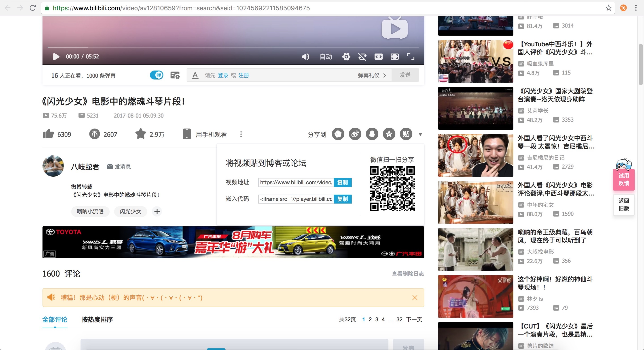Click the 登录 link in danmaku bar
The height and width of the screenshot is (350, 644).
point(223,75)
